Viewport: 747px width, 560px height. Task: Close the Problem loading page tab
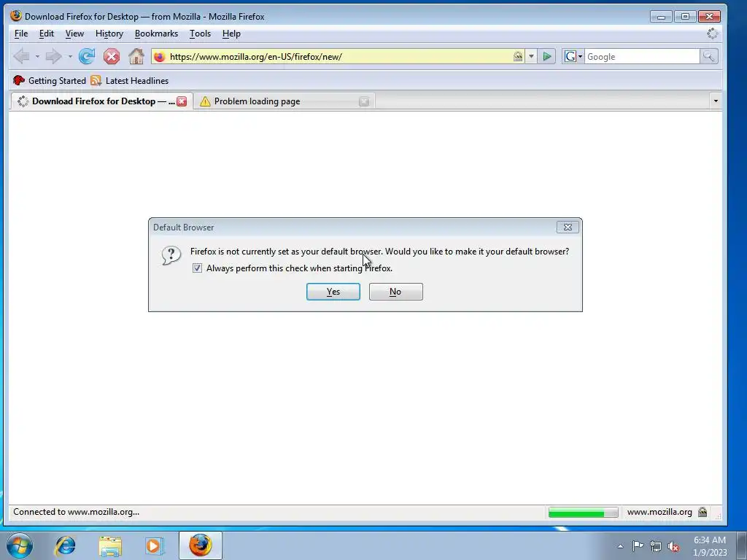pyautogui.click(x=364, y=101)
